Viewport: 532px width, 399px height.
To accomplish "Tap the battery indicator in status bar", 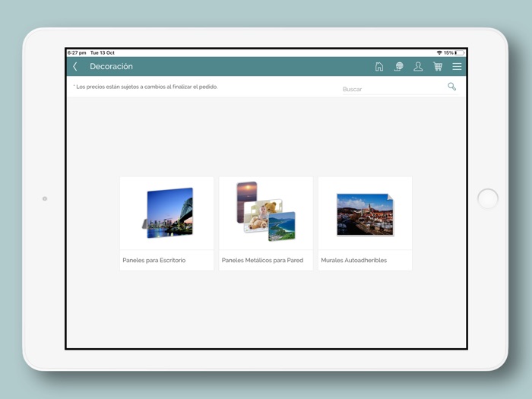I will (x=459, y=52).
